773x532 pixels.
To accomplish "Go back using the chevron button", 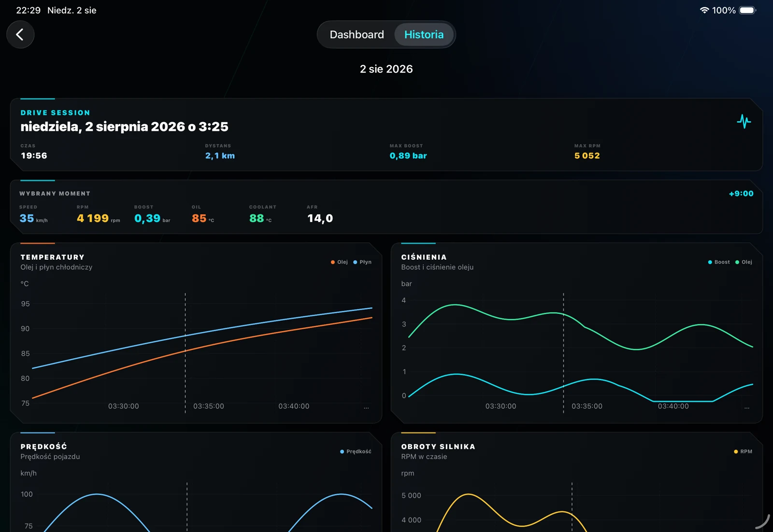I will (20, 35).
